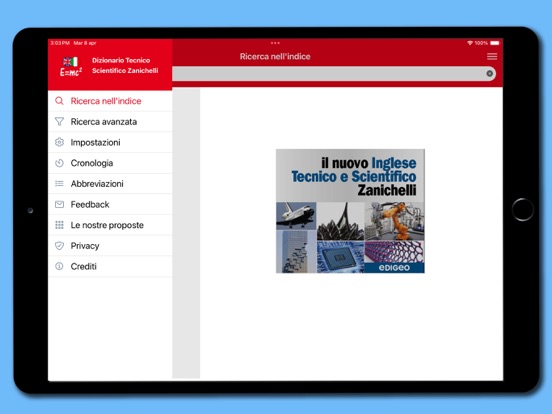Tap the battery icon in the status bar
This screenshot has width=552, height=414.
pyautogui.click(x=495, y=43)
